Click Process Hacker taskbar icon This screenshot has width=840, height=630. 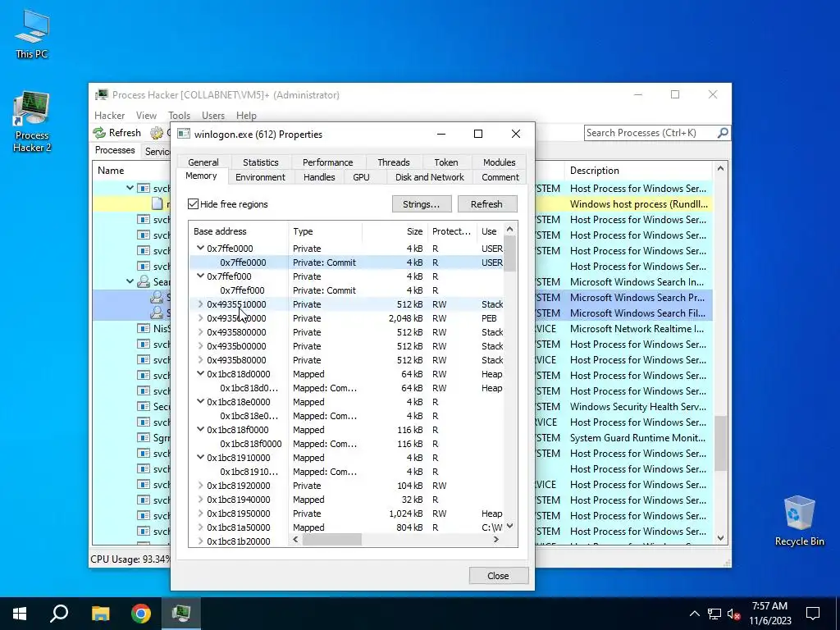pyautogui.click(x=181, y=614)
